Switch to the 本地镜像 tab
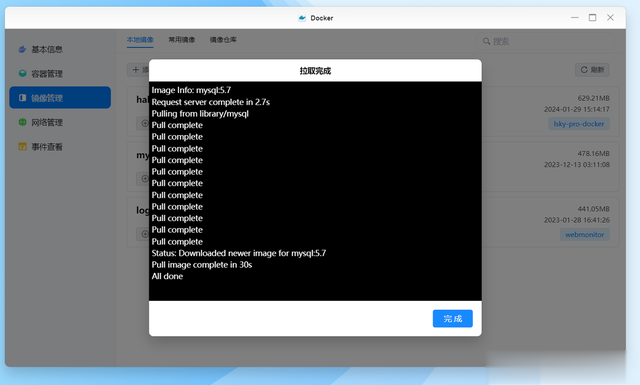The width and height of the screenshot is (640, 385). coord(140,40)
